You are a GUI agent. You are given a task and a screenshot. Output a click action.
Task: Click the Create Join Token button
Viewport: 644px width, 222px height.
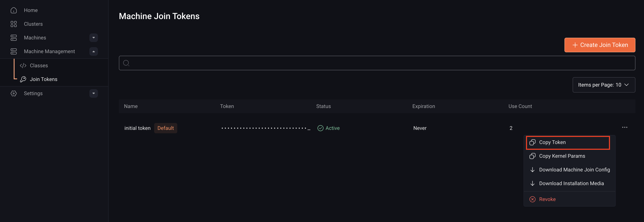click(x=600, y=45)
